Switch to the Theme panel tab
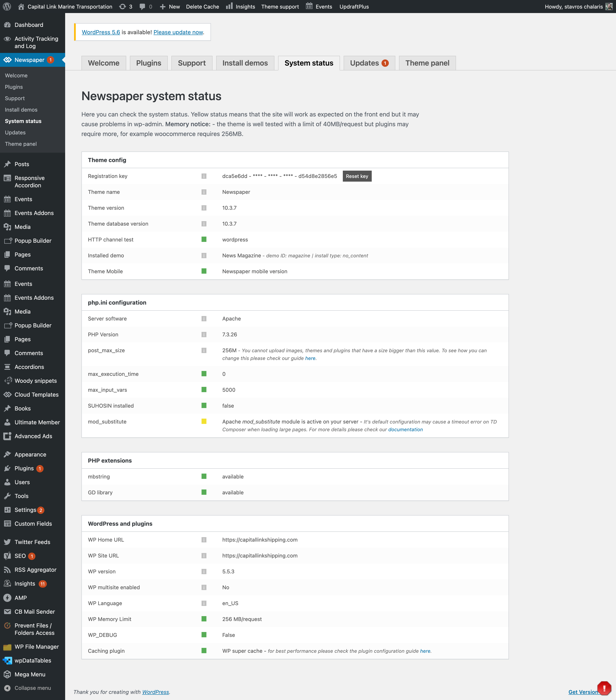Image resolution: width=616 pixels, height=700 pixels. click(x=427, y=63)
